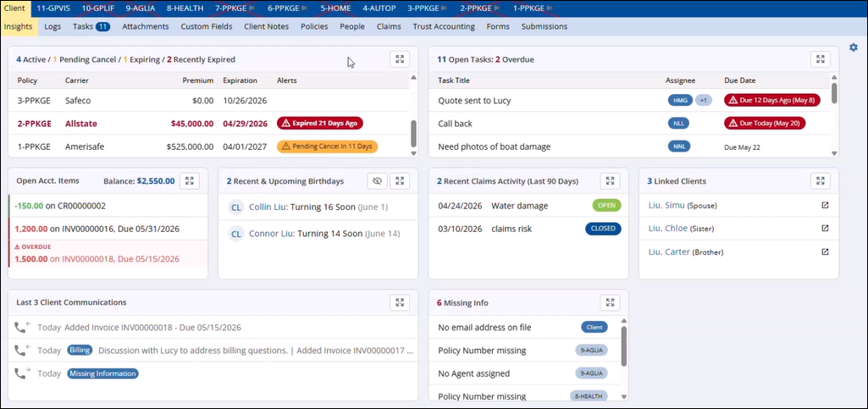Screen dimensions: 868x409
Task: Open the Trust Accounting tab
Action: click(444, 26)
